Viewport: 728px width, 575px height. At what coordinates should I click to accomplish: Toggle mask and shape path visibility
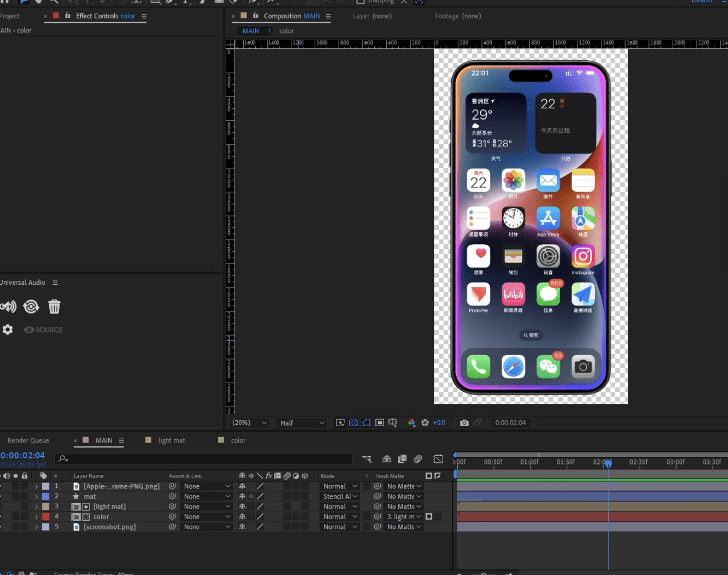coord(367,423)
